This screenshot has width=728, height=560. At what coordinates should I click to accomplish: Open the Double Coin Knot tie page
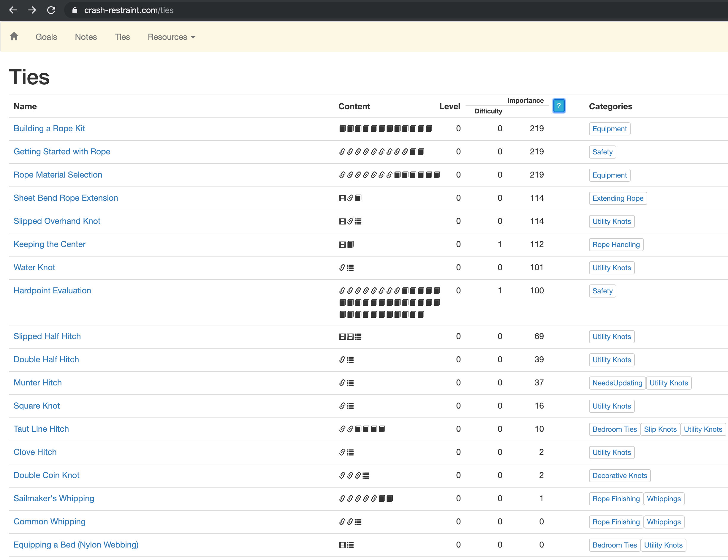[47, 475]
